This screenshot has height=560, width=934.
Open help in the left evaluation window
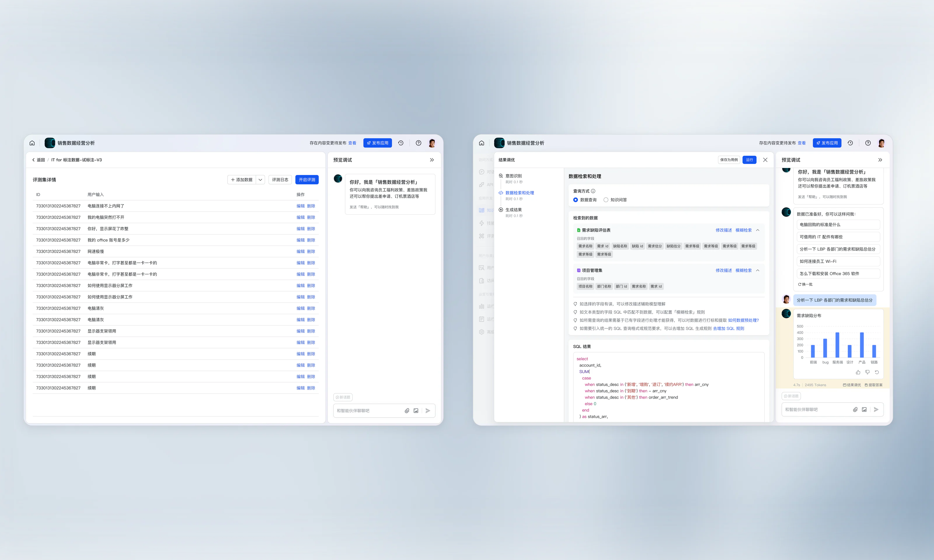pyautogui.click(x=418, y=143)
